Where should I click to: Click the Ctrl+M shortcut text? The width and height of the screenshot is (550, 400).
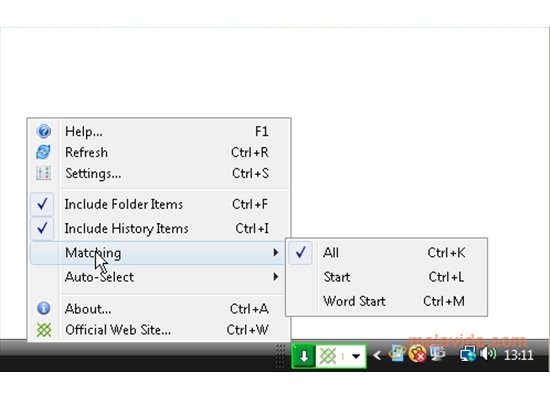tap(444, 301)
